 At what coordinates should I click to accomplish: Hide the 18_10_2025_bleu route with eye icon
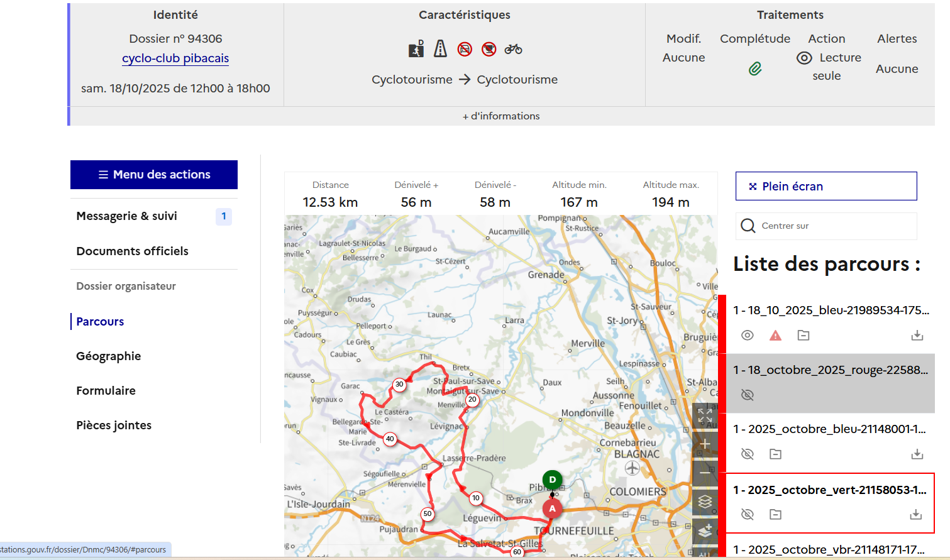747,336
